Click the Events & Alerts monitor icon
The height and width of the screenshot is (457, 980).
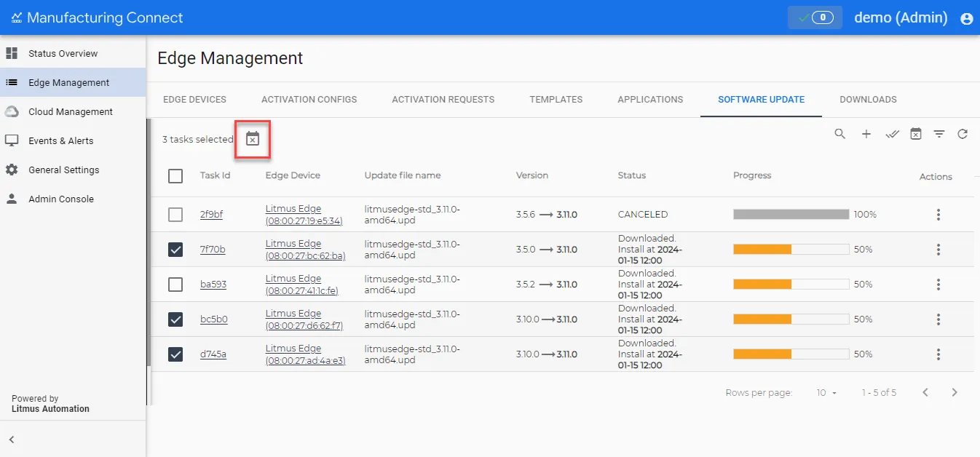point(12,140)
